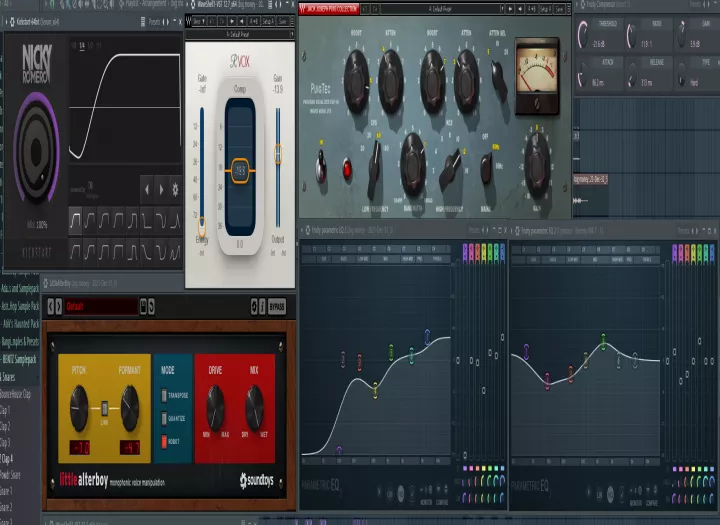Click the Waves logo in RVox toolbar
This screenshot has width=720, height=525.
(x=189, y=21)
